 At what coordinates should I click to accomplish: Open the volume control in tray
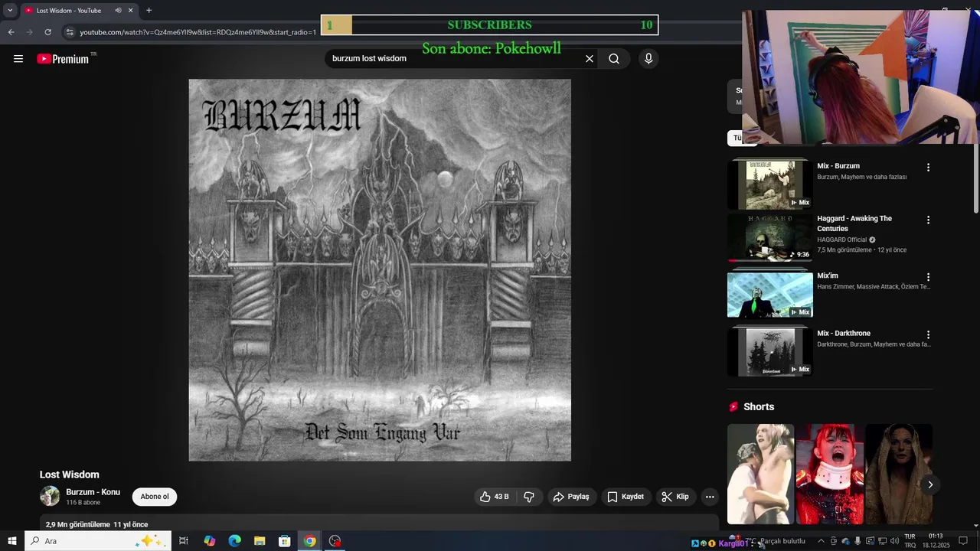pyautogui.click(x=894, y=541)
